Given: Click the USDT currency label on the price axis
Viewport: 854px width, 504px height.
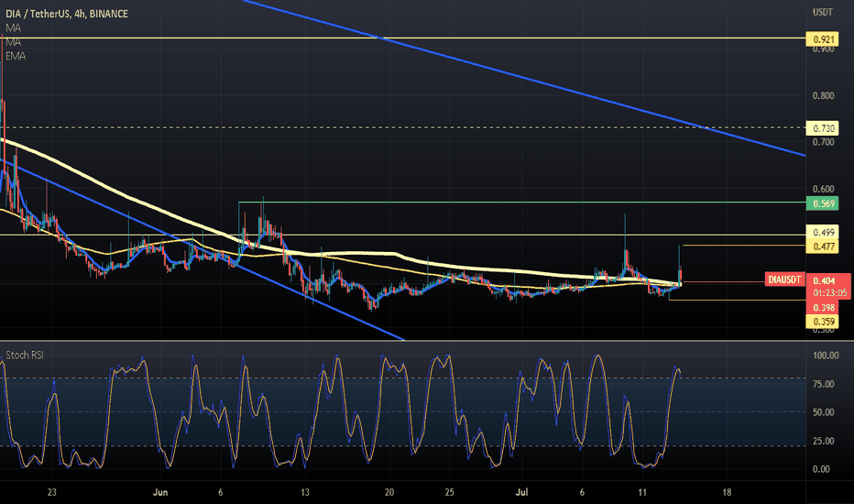Looking at the screenshot, I should click(823, 12).
